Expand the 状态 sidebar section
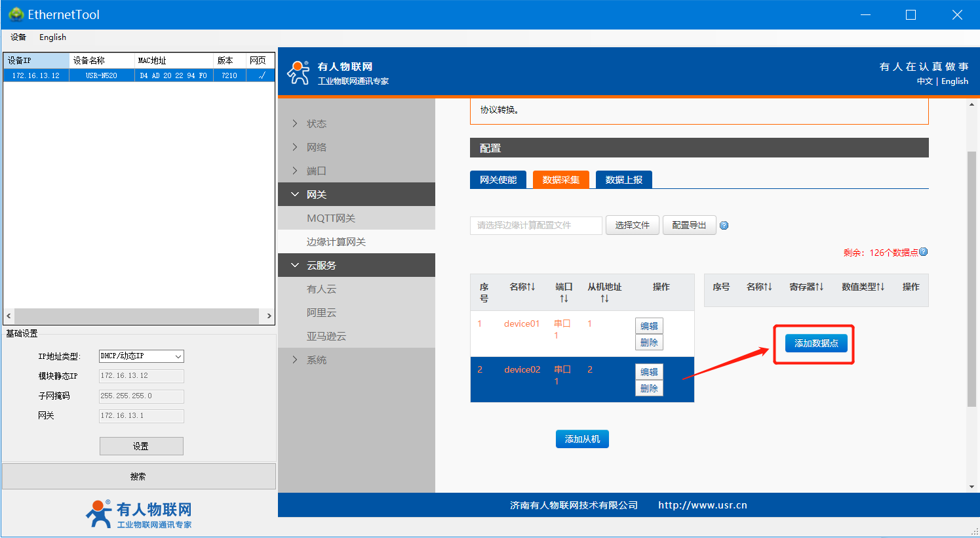The height and width of the screenshot is (538, 980). pyautogui.click(x=316, y=123)
